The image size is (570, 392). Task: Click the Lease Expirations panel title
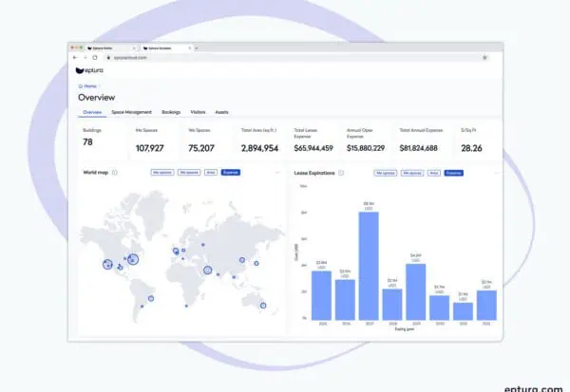tap(314, 173)
